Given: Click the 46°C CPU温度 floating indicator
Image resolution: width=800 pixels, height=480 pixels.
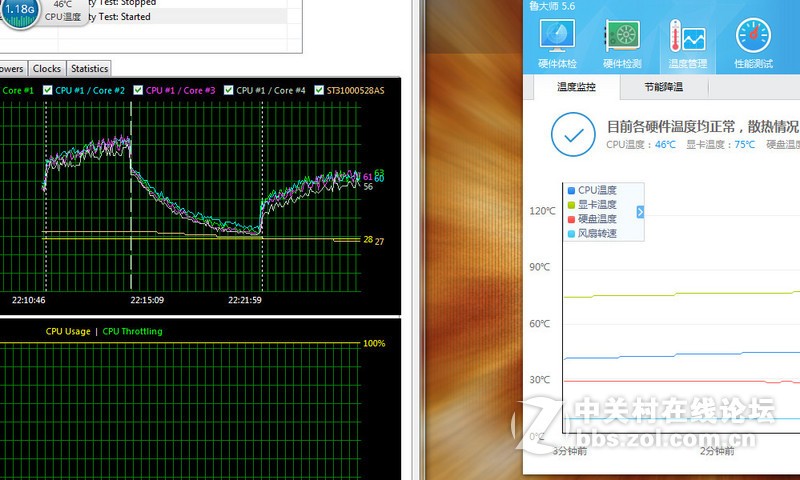Looking at the screenshot, I should point(63,10).
